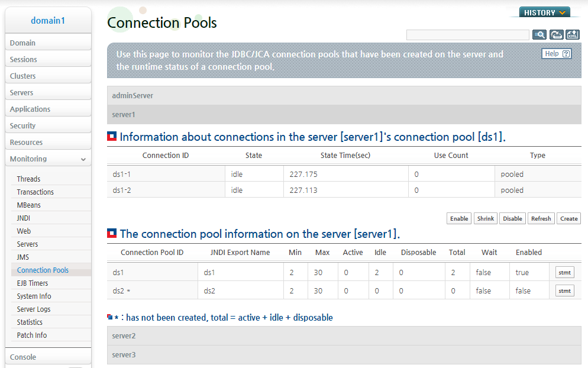Select the ds1 connection pool row
The image size is (588, 368).
tap(344, 272)
